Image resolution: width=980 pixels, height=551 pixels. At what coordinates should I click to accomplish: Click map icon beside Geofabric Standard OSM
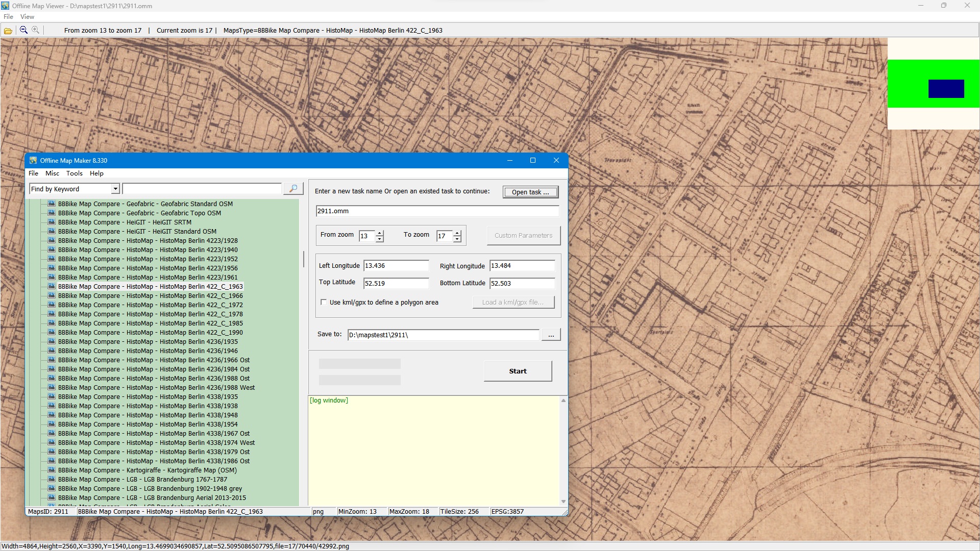tap(52, 204)
